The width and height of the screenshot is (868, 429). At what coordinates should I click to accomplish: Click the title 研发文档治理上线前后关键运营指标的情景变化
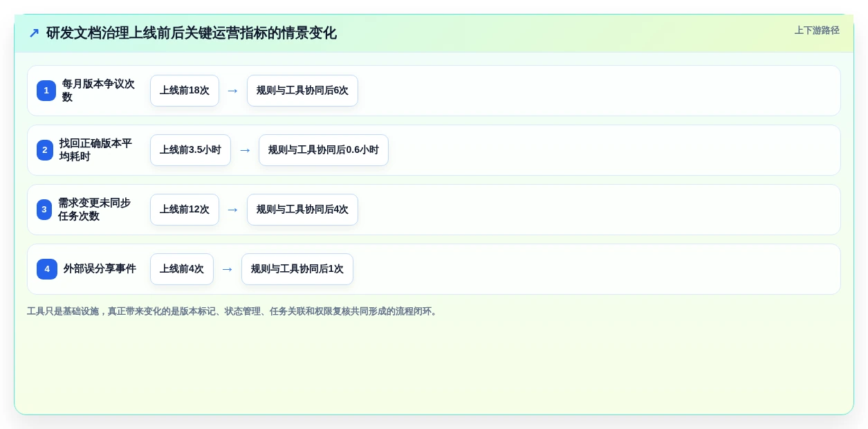pos(192,33)
